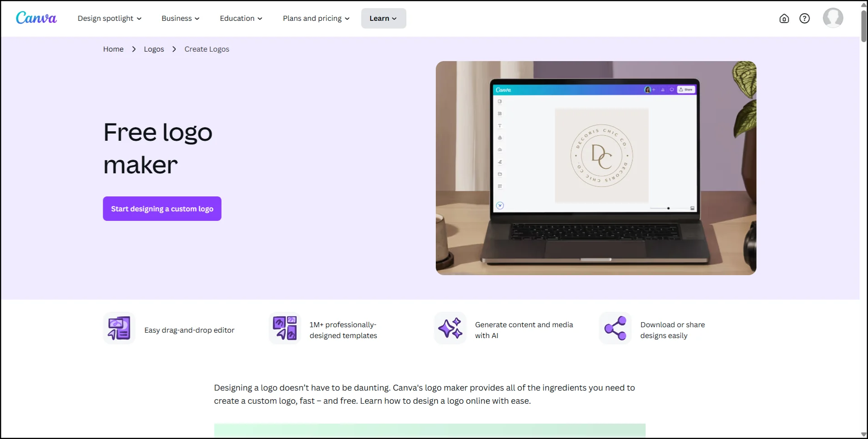Select the professionally-designed templates icon
868x439 pixels.
pos(284,328)
